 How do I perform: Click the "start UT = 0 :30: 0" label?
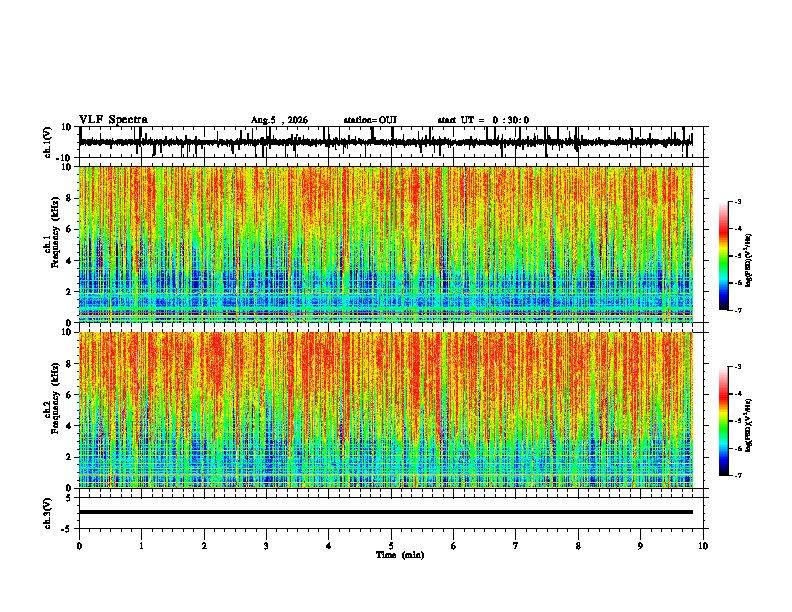click(x=483, y=120)
